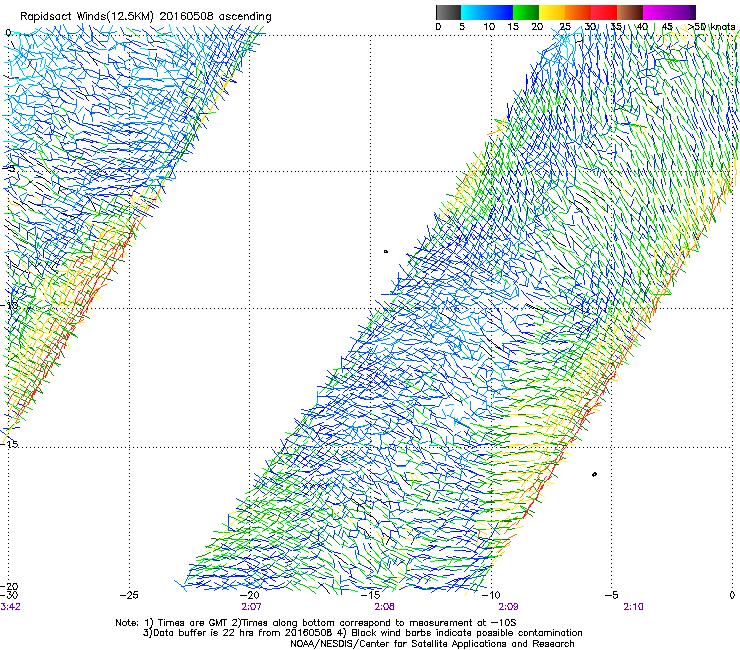
Task: Click the legend scale label '10'
Action: (x=489, y=26)
